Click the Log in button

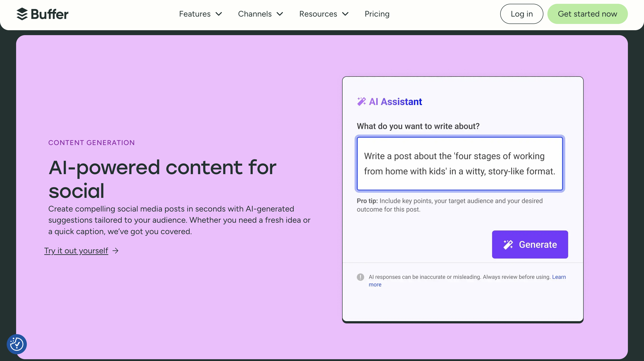(521, 14)
